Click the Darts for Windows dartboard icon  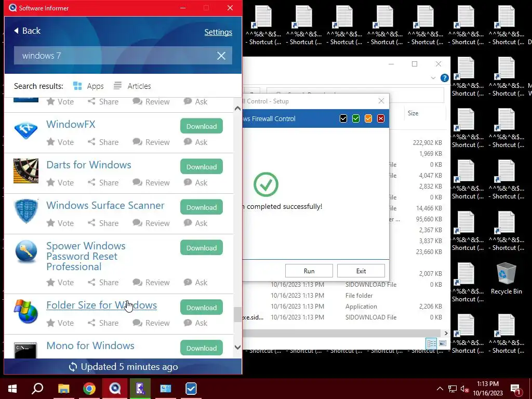pos(26,170)
